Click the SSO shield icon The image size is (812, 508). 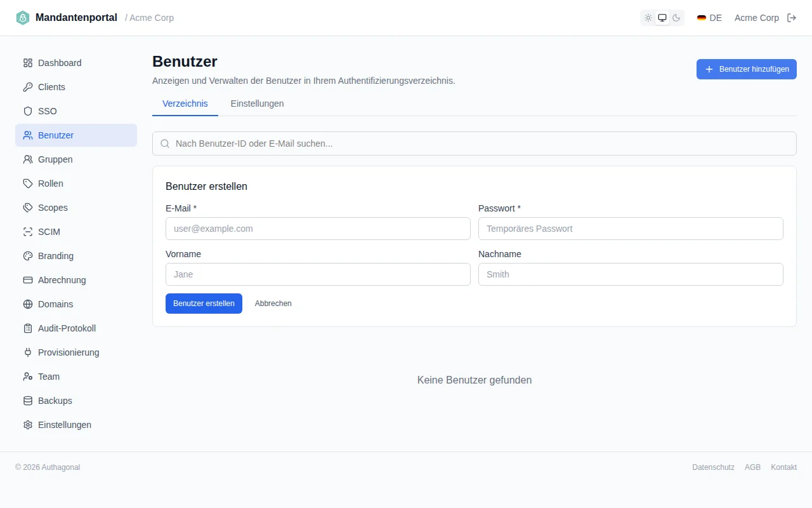(x=28, y=111)
